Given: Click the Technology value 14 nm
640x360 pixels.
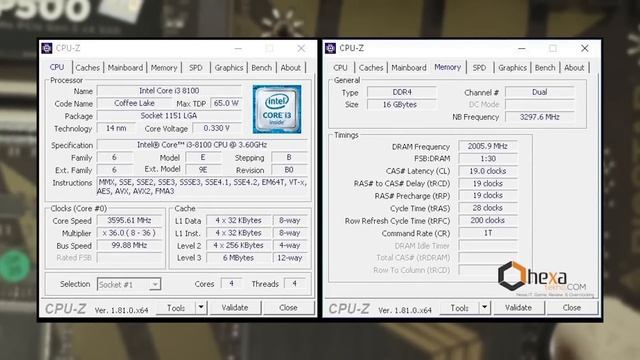Looking at the screenshot, I should 116,128.
